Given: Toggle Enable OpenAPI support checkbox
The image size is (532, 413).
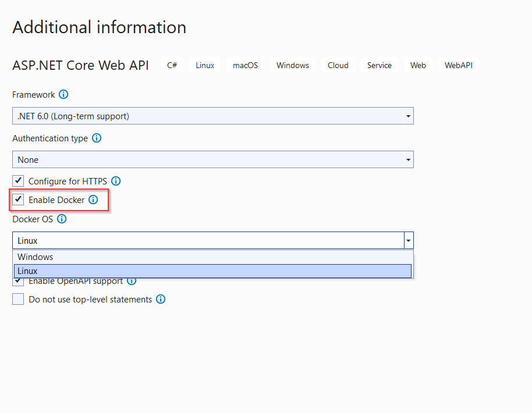Looking at the screenshot, I should (18, 282).
